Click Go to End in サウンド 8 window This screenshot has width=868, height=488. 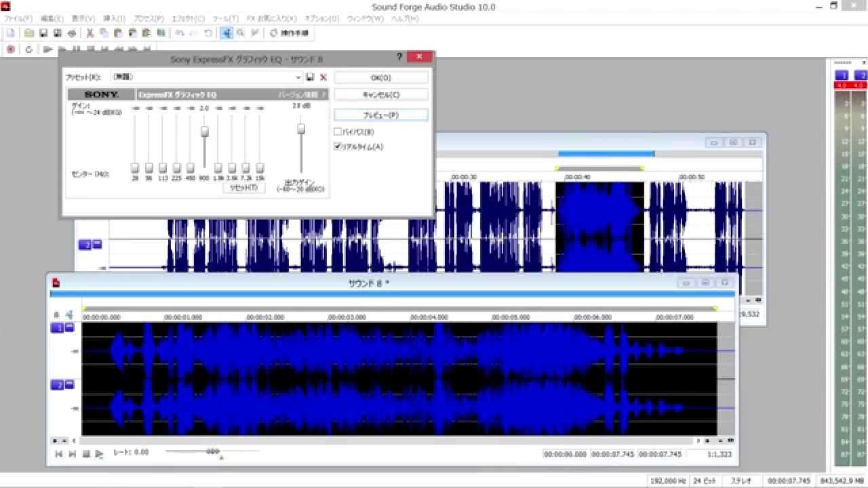tap(73, 453)
